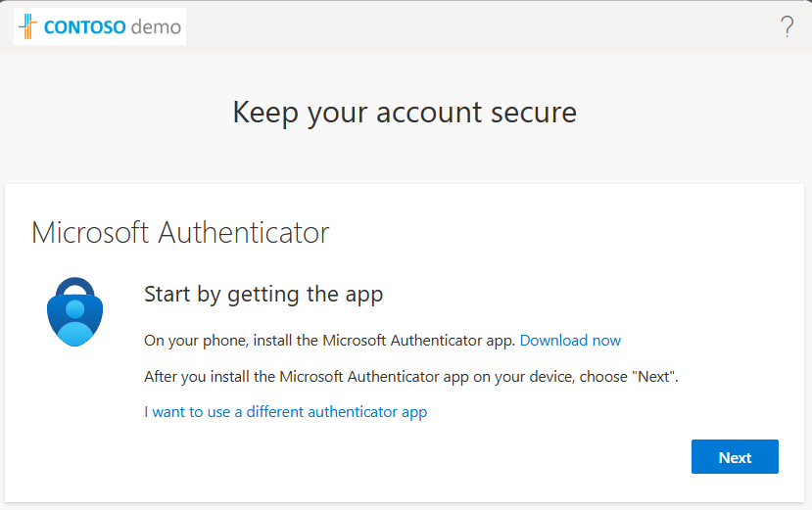Click the orange and blue Contoso cross symbol
The image size is (812, 510).
tap(28, 26)
